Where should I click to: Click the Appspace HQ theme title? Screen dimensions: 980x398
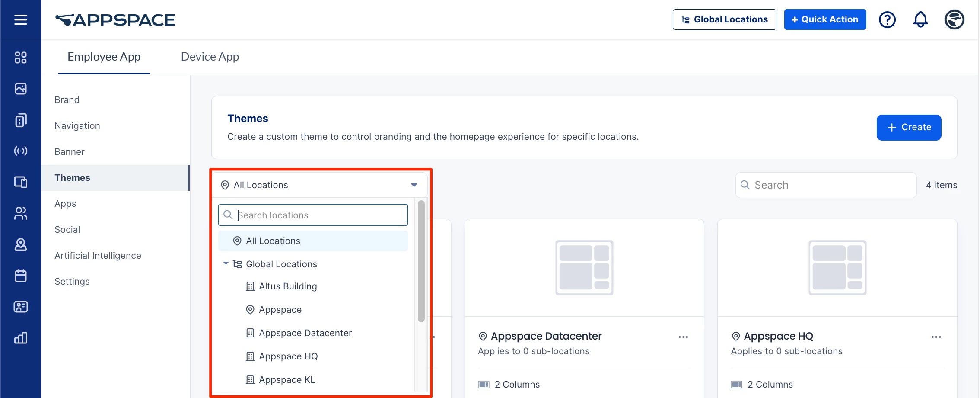[779, 336]
